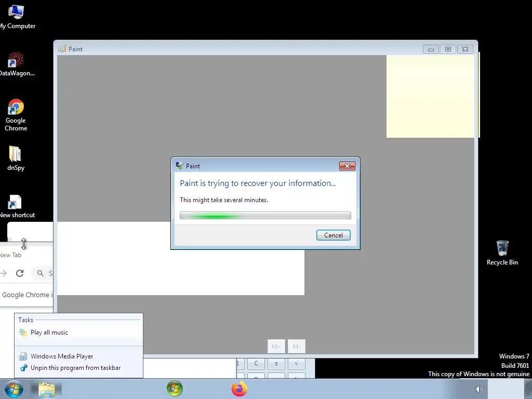Click the Show desktop button
This screenshot has width=532, height=399.
(x=528, y=389)
